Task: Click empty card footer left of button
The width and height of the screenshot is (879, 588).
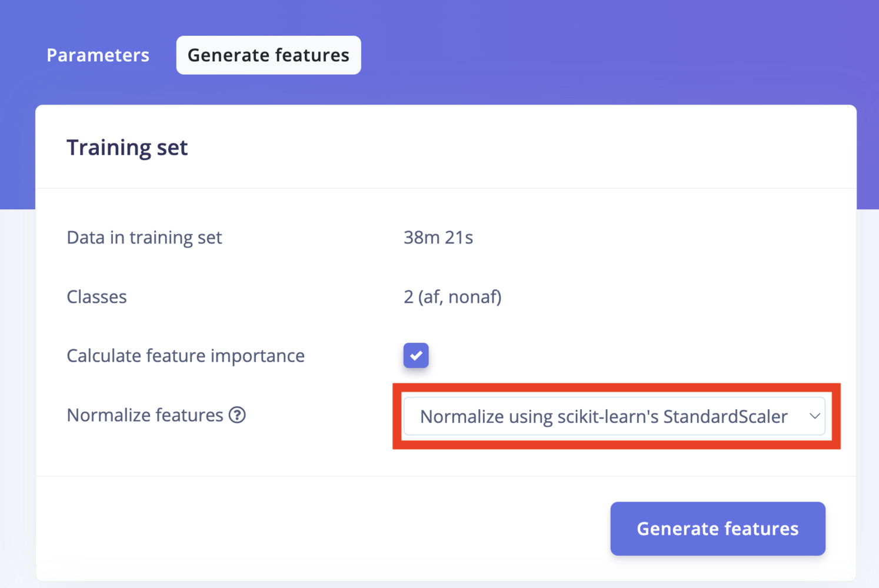Action: click(318, 529)
